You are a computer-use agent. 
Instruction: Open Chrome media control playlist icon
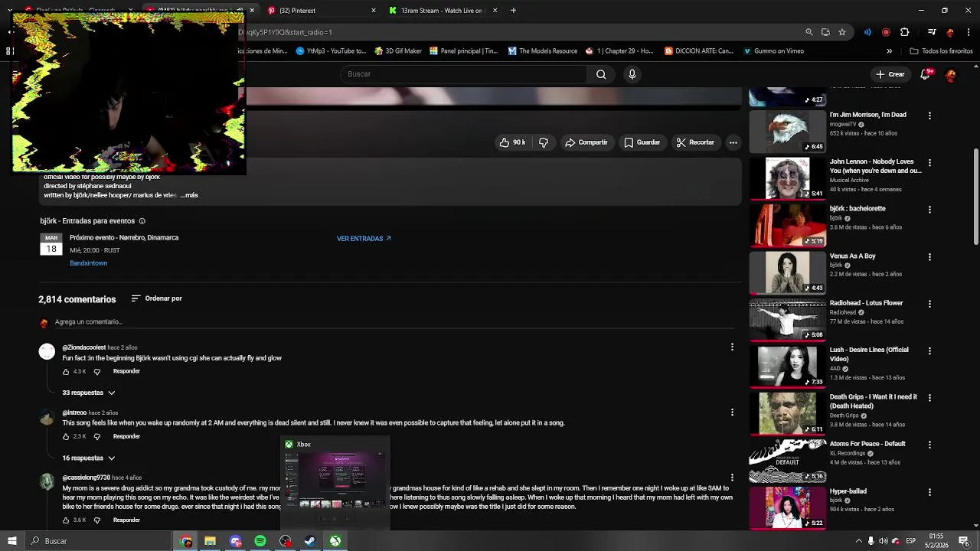click(x=932, y=32)
